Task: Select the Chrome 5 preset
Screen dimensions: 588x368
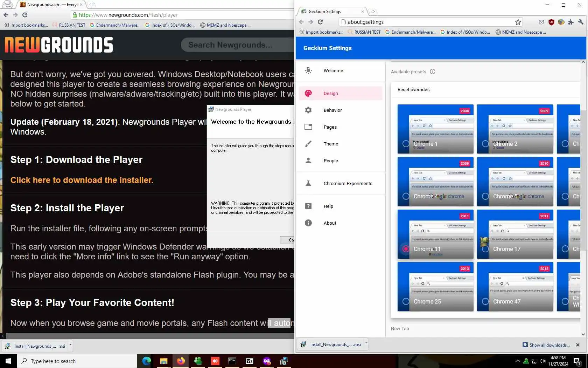Action: [x=515, y=182]
